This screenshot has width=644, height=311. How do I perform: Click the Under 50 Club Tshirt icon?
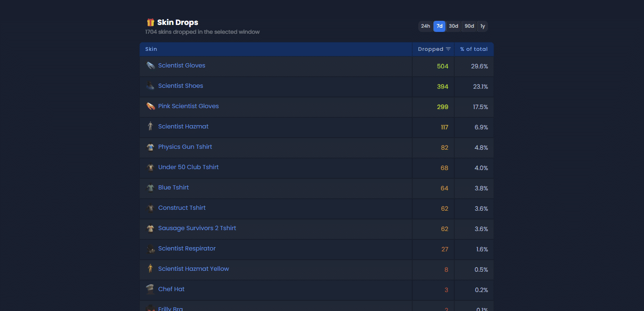coord(150,167)
